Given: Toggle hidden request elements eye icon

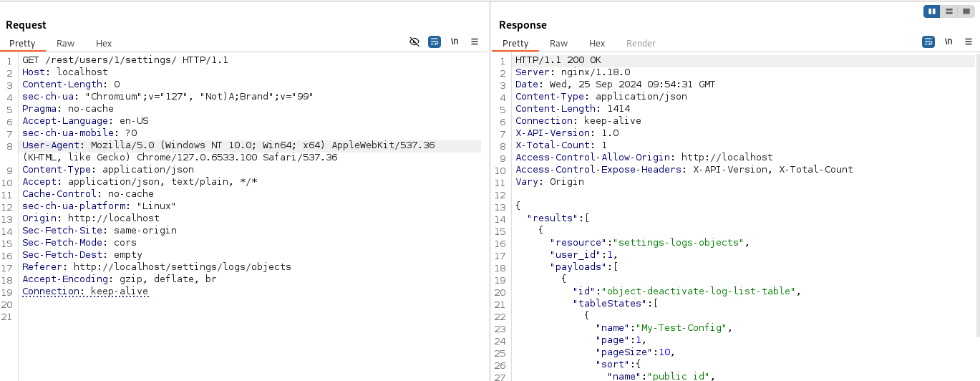Looking at the screenshot, I should [x=414, y=42].
